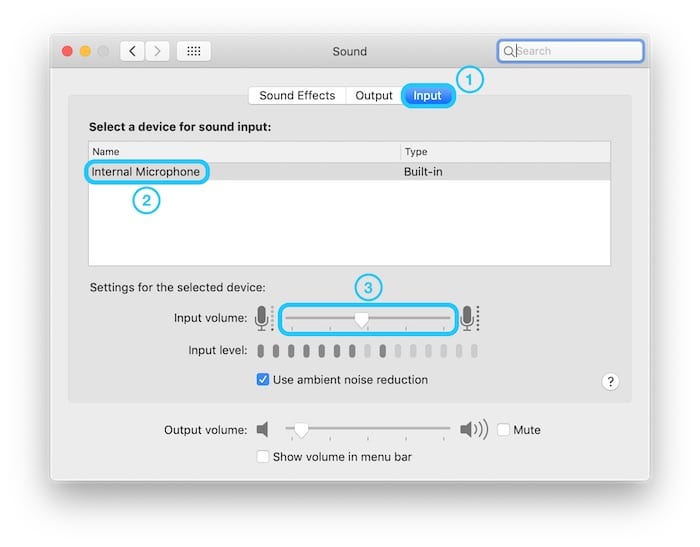
Task: Click the Type column header
Action: pyautogui.click(x=505, y=152)
